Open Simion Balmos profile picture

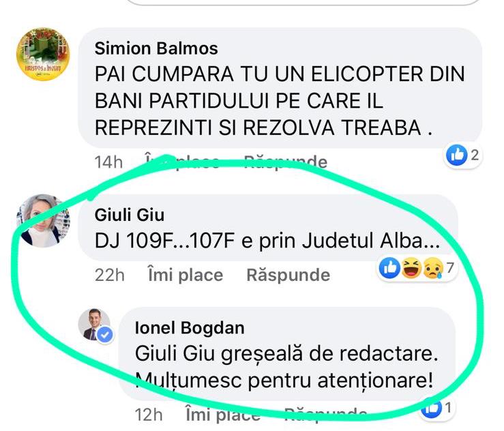point(43,54)
